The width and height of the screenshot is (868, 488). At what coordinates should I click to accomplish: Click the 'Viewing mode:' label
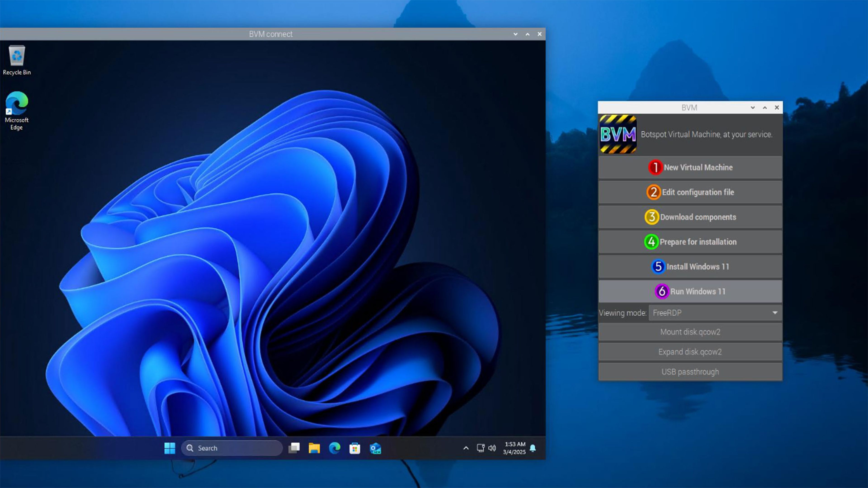tap(623, 313)
